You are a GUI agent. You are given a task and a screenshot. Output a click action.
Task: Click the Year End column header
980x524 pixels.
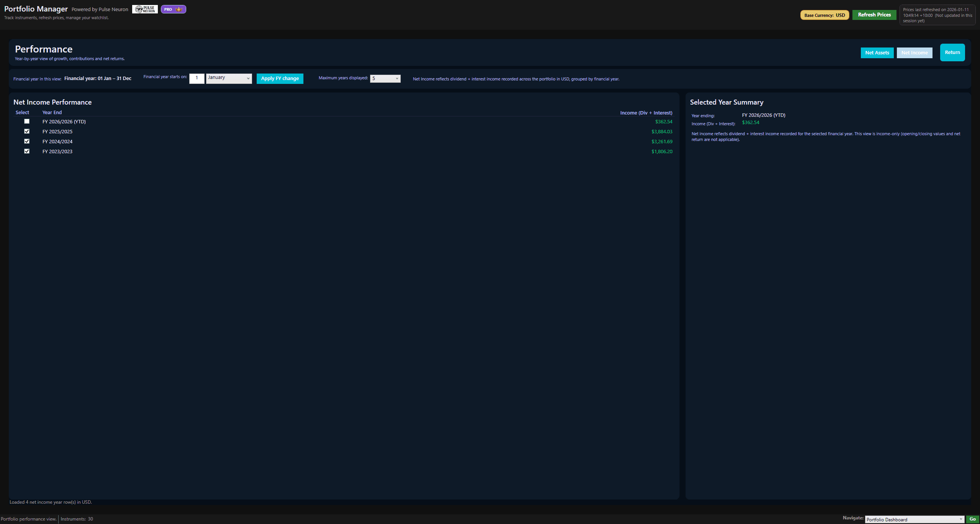[x=52, y=113]
